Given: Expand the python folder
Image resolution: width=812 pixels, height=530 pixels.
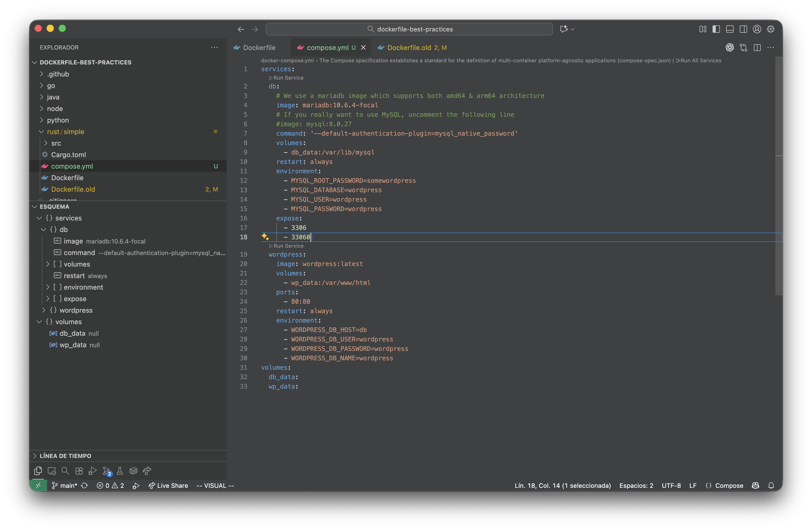Looking at the screenshot, I should coord(58,120).
